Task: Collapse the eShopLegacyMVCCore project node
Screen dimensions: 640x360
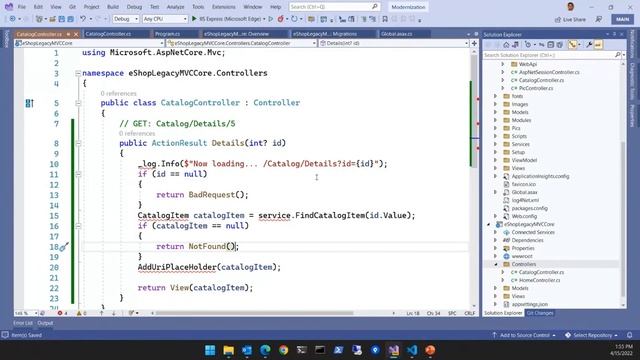Action: click(x=489, y=224)
